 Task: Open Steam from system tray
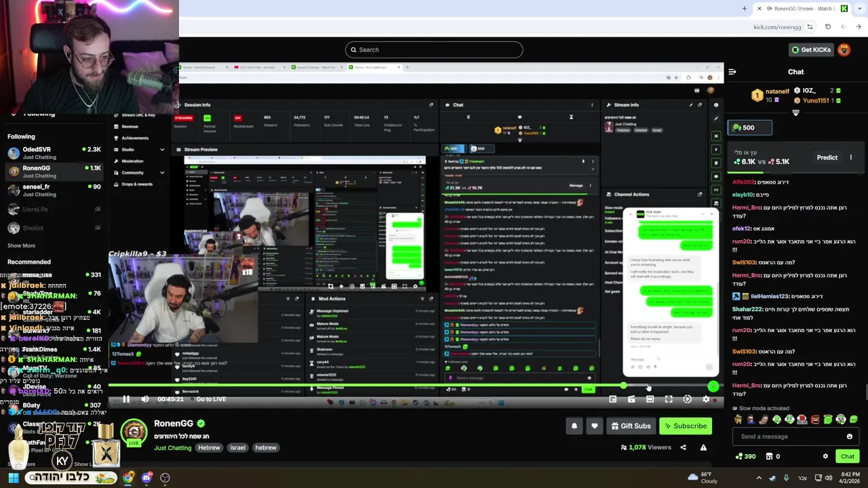click(772, 478)
